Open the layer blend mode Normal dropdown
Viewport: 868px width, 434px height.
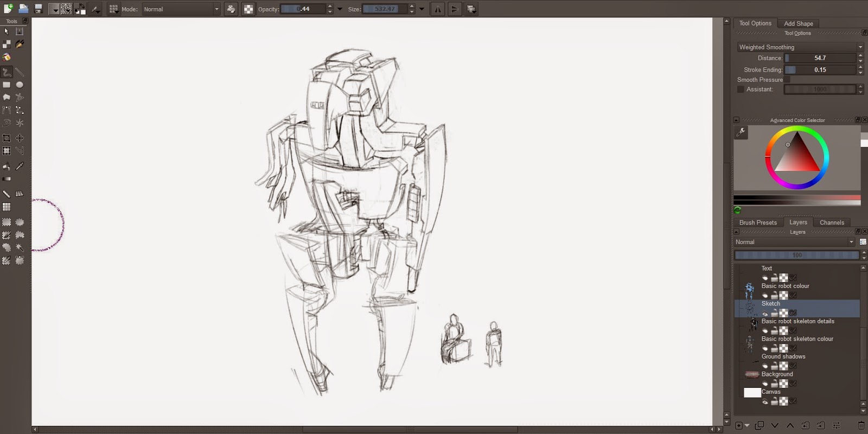pyautogui.click(x=794, y=242)
